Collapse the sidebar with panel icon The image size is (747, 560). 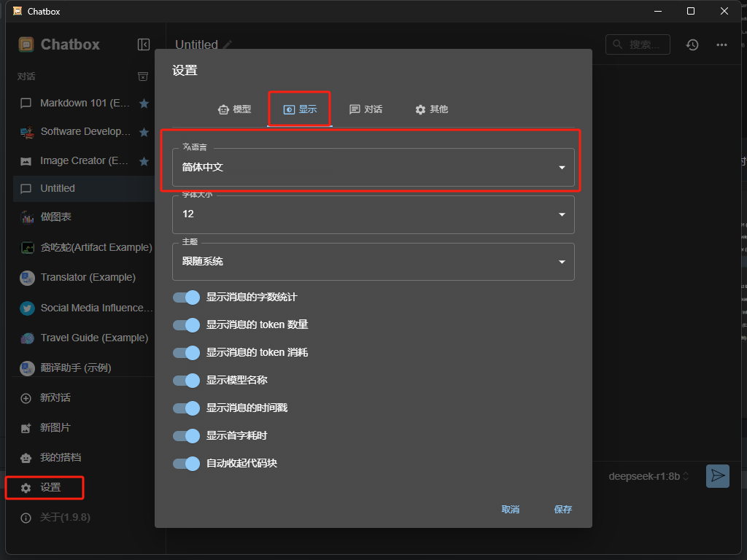pyautogui.click(x=144, y=44)
